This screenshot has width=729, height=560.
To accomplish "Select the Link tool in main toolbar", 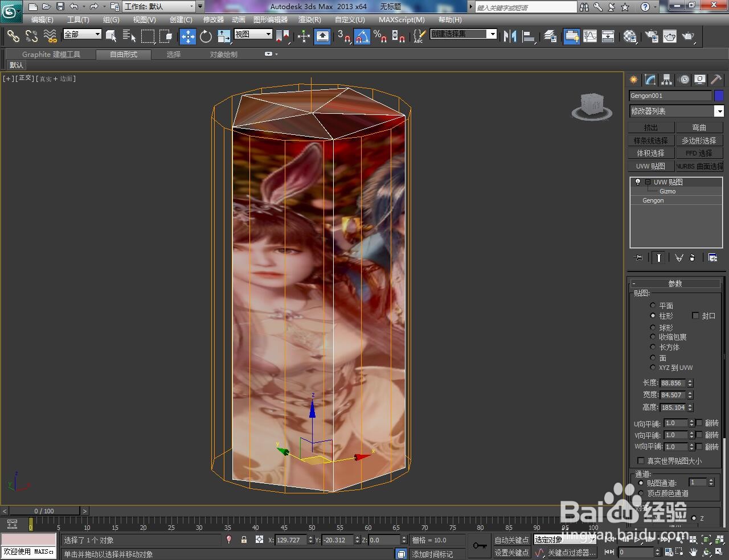I will pos(13,36).
